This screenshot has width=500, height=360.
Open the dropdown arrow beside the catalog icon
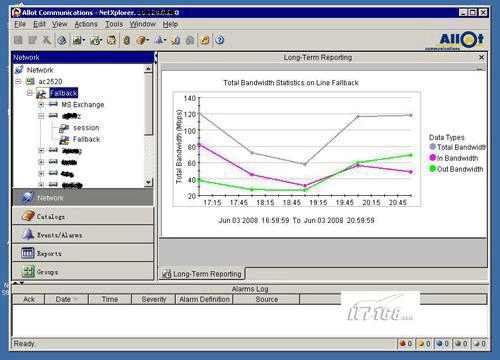[147, 40]
